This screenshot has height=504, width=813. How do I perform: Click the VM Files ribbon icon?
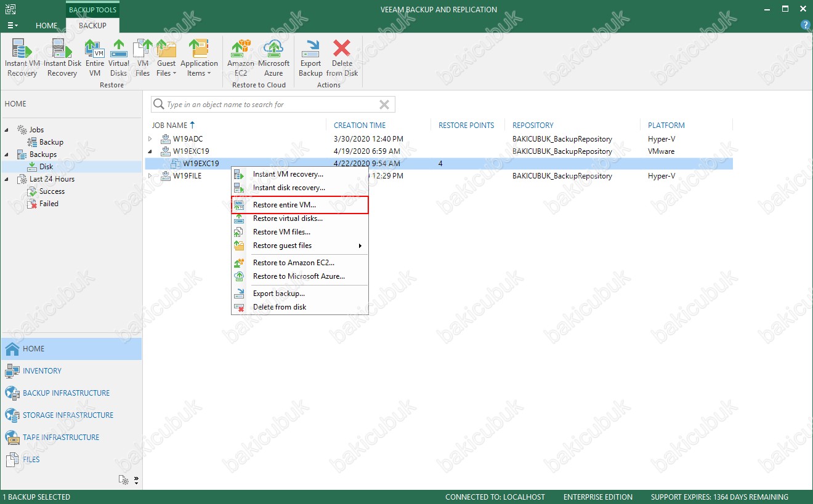143,58
